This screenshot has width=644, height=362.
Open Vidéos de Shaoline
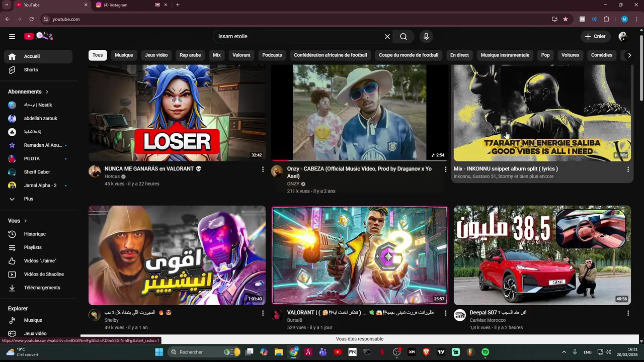tap(38, 274)
